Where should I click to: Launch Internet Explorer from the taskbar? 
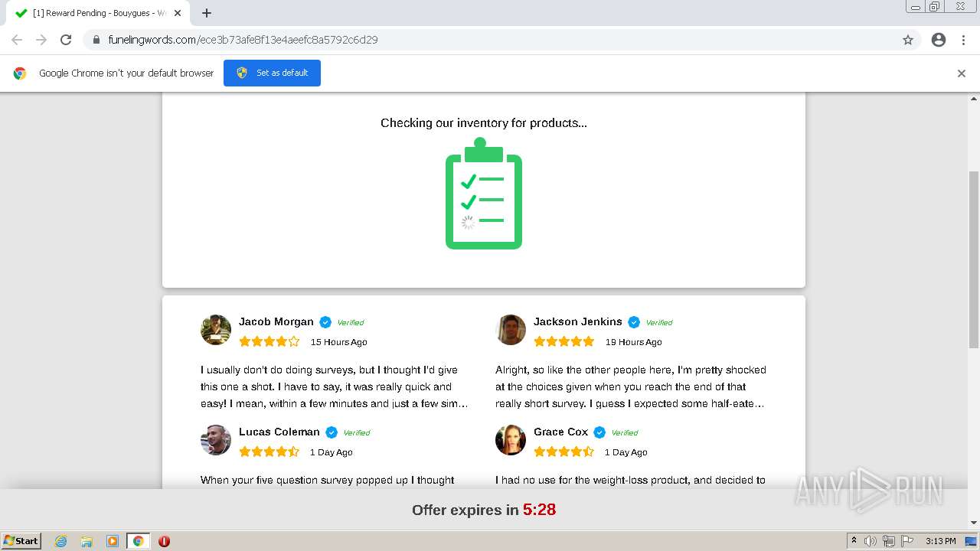point(60,541)
